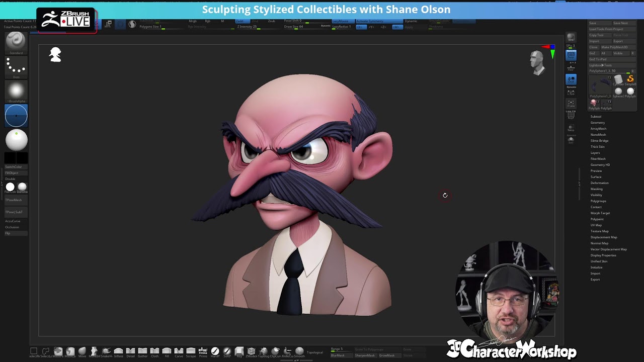This screenshot has width=644, height=362.
Task: Click the camera head orientation gizmo
Action: [538, 62]
